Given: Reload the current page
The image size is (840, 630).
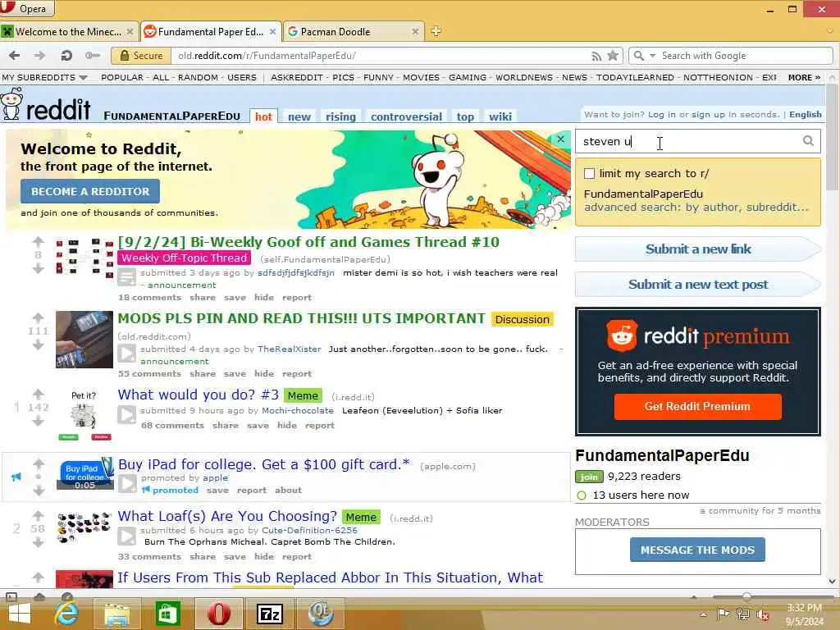Looking at the screenshot, I should (x=66, y=55).
